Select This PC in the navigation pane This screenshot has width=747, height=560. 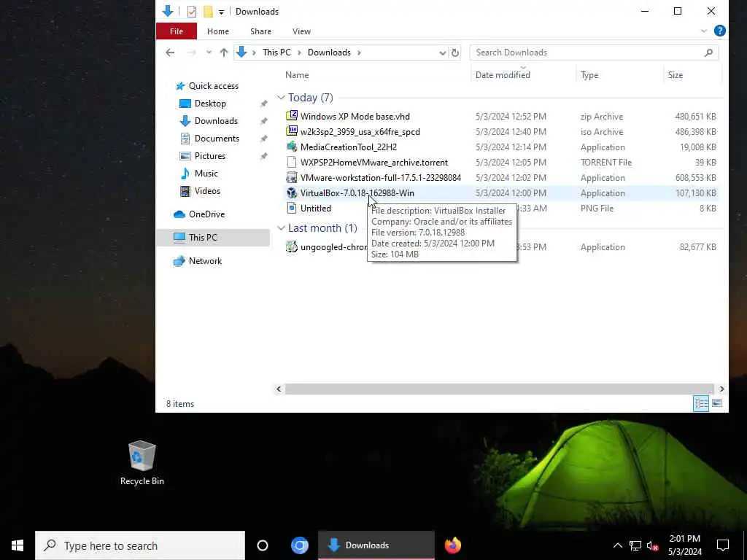pyautogui.click(x=213, y=238)
